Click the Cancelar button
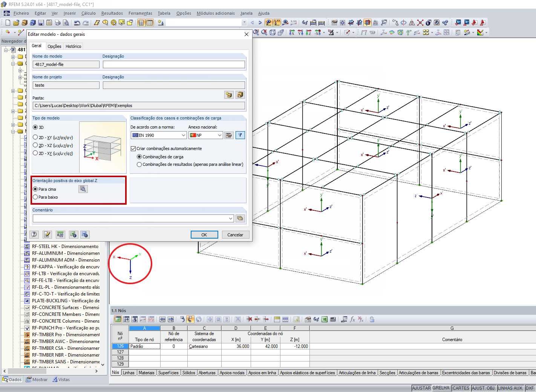The image size is (536, 392). coord(235,235)
